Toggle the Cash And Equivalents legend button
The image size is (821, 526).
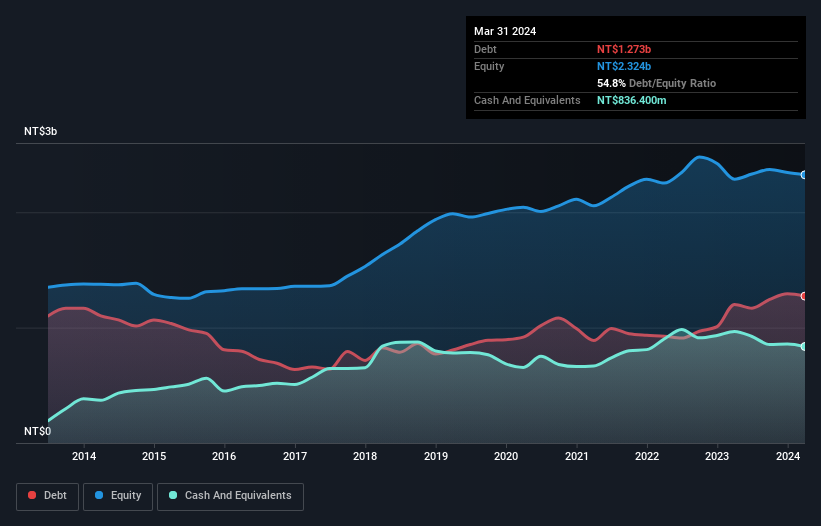click(x=230, y=496)
